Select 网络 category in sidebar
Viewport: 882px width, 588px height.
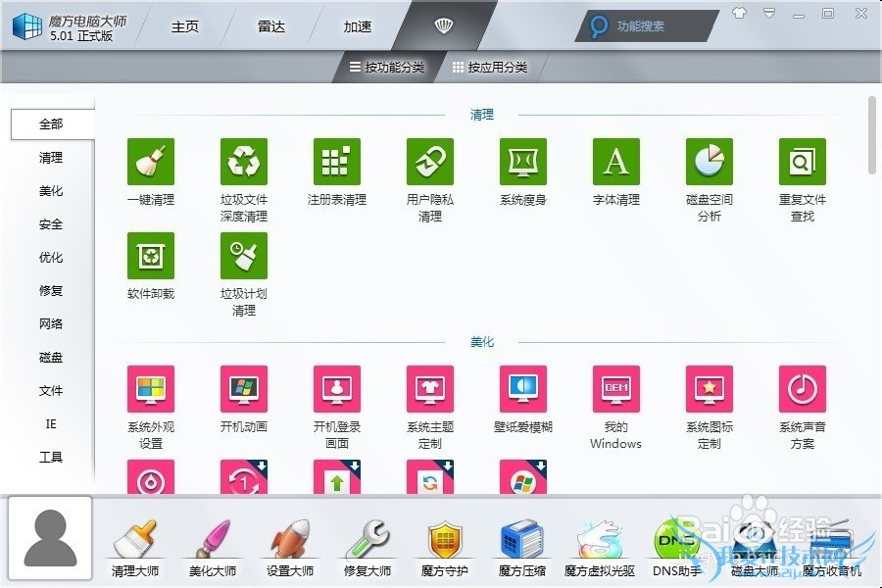pyautogui.click(x=51, y=324)
